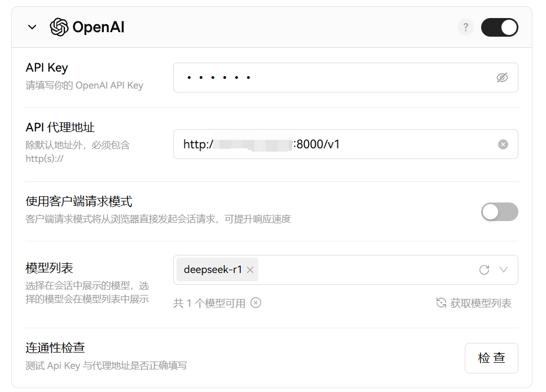This screenshot has width=546, height=392.
Task: Collapse the OpenAI provider section chevron
Action: [32, 27]
